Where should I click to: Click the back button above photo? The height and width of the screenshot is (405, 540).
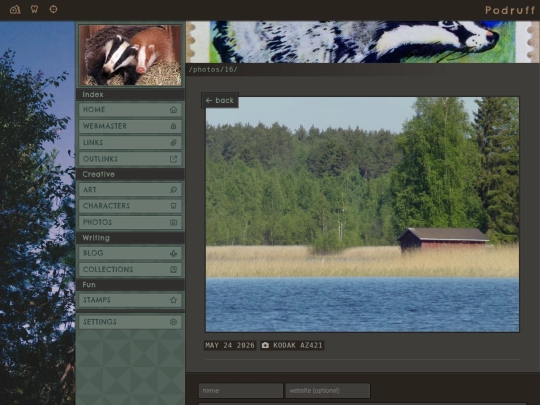pos(220,100)
